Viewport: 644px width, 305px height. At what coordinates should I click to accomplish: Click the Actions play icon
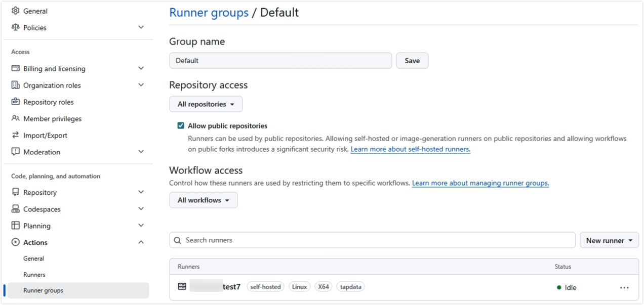point(16,242)
